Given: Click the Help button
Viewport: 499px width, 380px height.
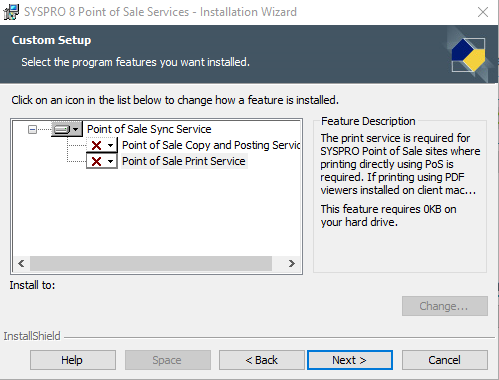Looking at the screenshot, I should pos(73,360).
